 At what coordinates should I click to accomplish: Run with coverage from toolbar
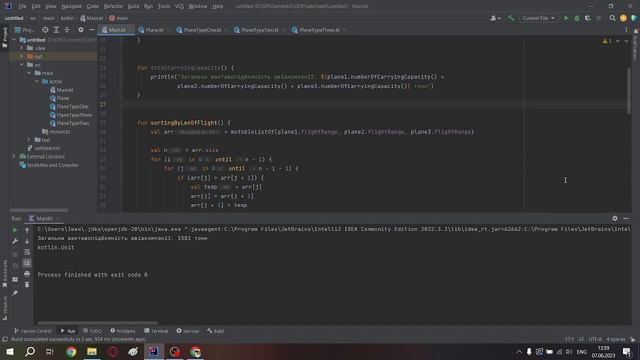(588, 18)
